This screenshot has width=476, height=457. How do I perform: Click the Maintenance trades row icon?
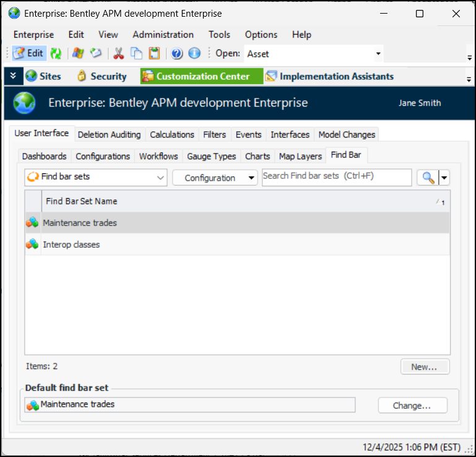tap(32, 222)
